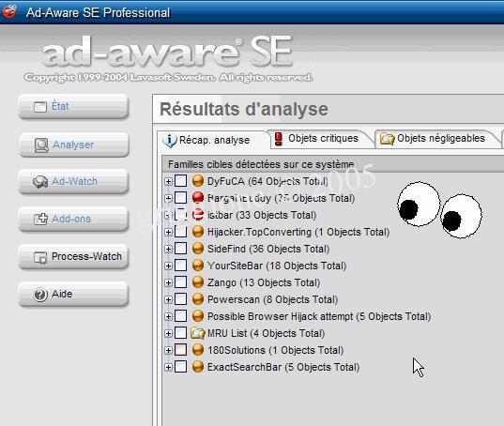Select the YourSiteBar checkbox
The height and width of the screenshot is (426, 504).
(x=180, y=266)
